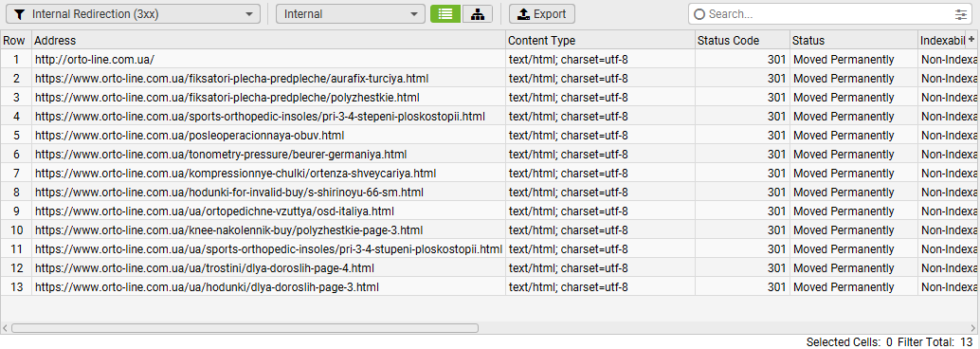Click the Filter Total: 13 status text
The image size is (980, 349).
(935, 342)
